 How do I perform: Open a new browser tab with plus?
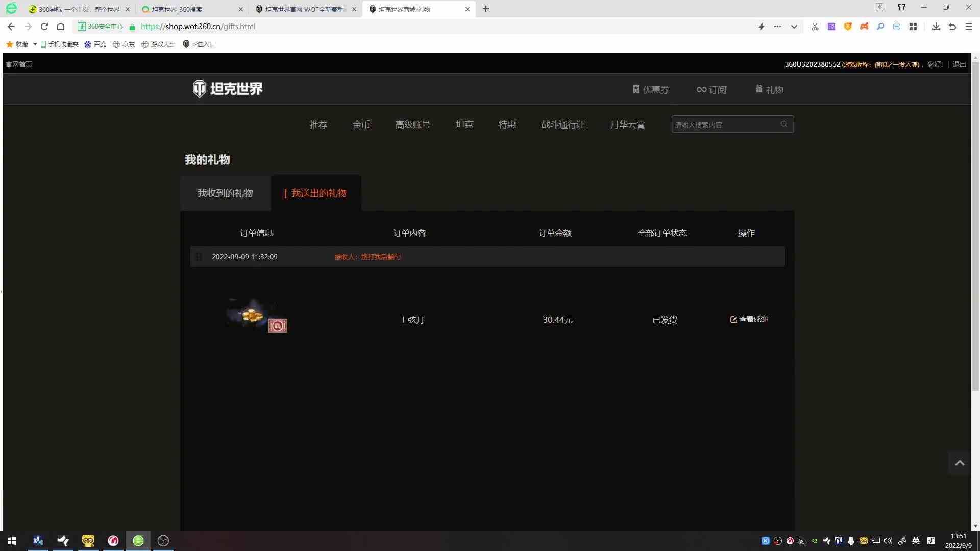(486, 9)
